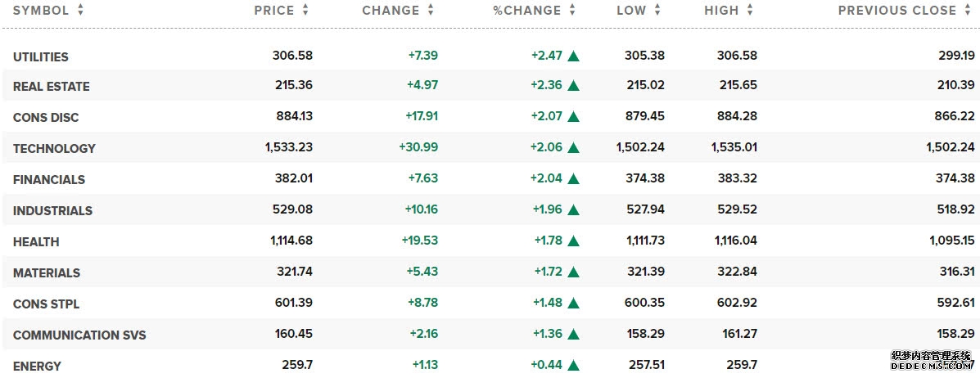Sort by Change column arrows
This screenshot has height=378, width=980.
tap(431, 11)
